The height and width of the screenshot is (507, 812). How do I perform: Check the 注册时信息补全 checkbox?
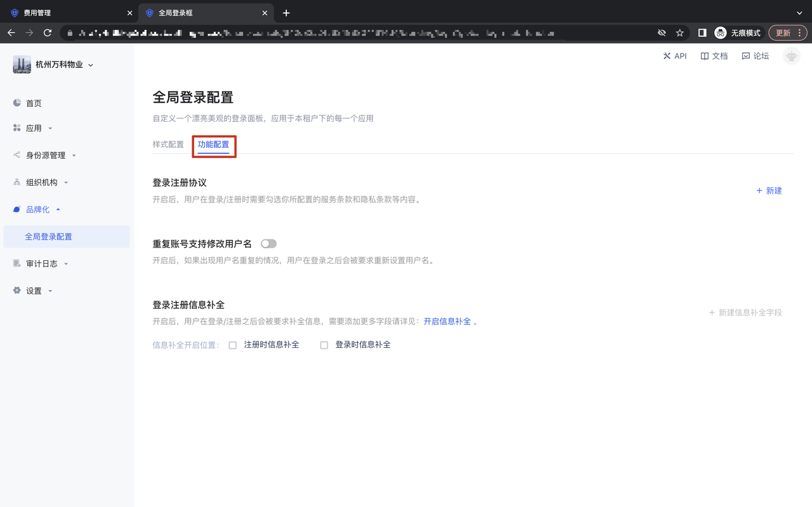[233, 345]
